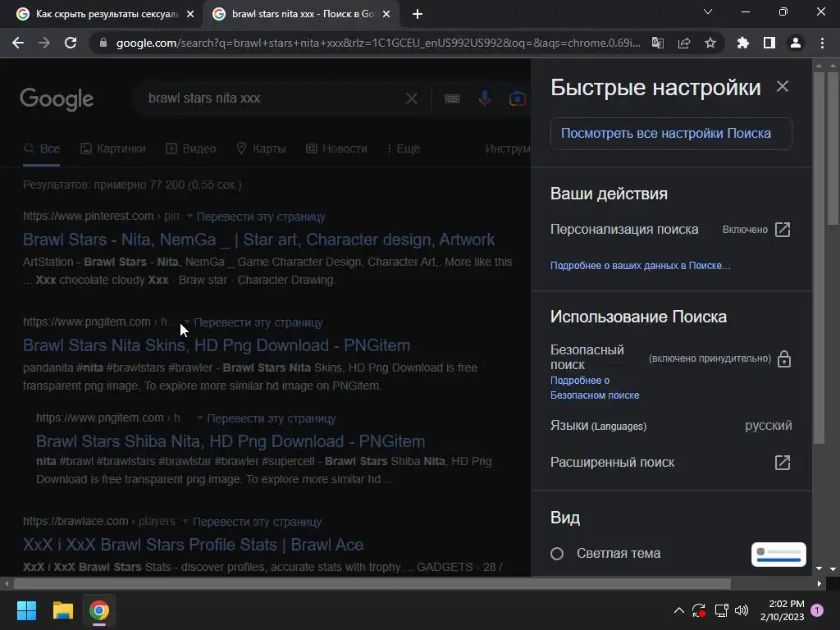Open File Explorer from the taskbar

(x=62, y=610)
